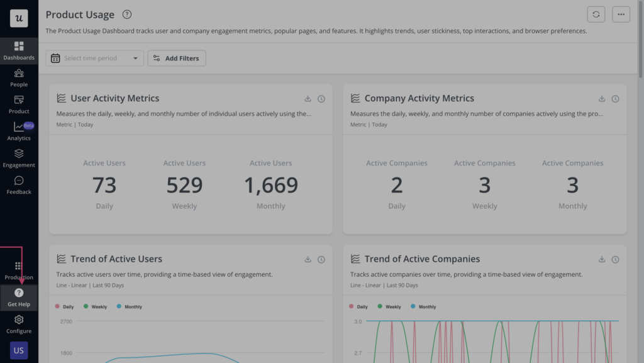Select the People icon in the sidebar
This screenshot has width=644, height=363.
tap(19, 77)
